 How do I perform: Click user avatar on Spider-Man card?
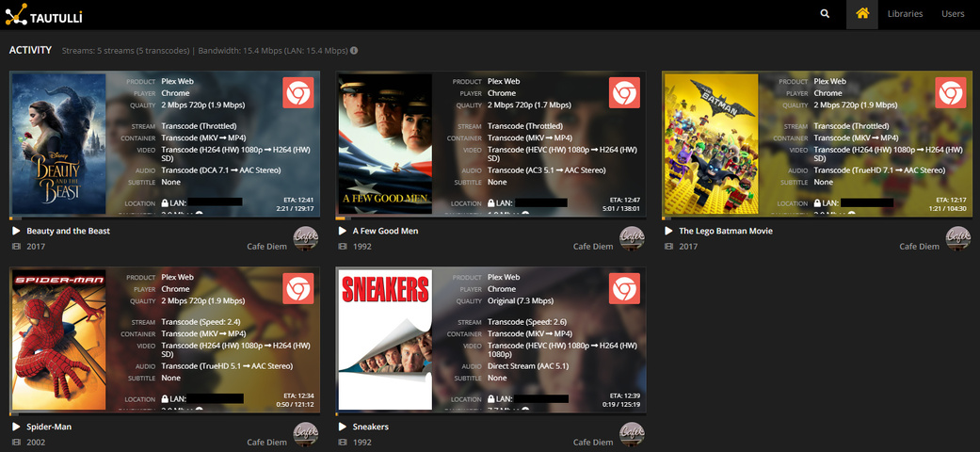(306, 434)
